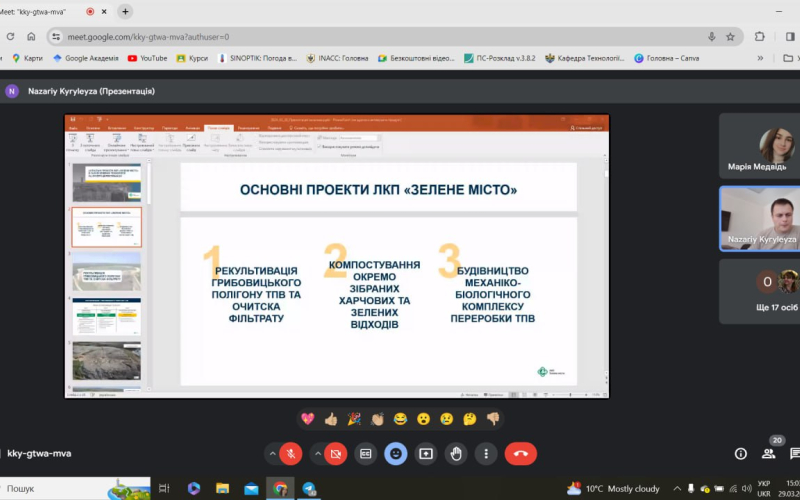Viewport: 800px width, 500px height.
Task: Open Ще 17 осіб participants tile
Action: coord(760,291)
